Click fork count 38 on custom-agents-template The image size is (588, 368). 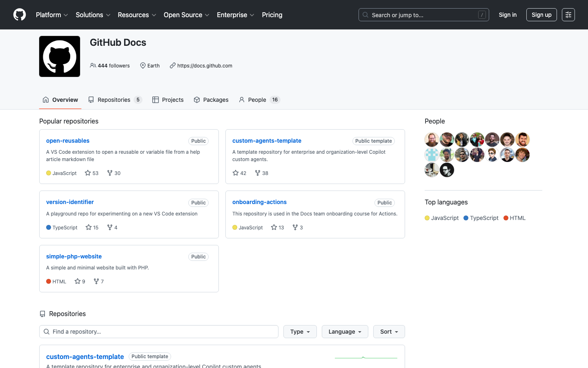tap(261, 173)
